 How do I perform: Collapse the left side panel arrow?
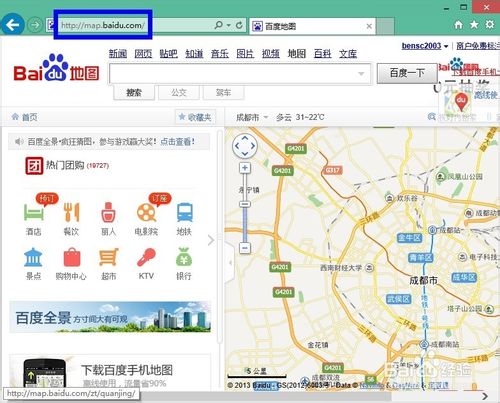(x=230, y=263)
